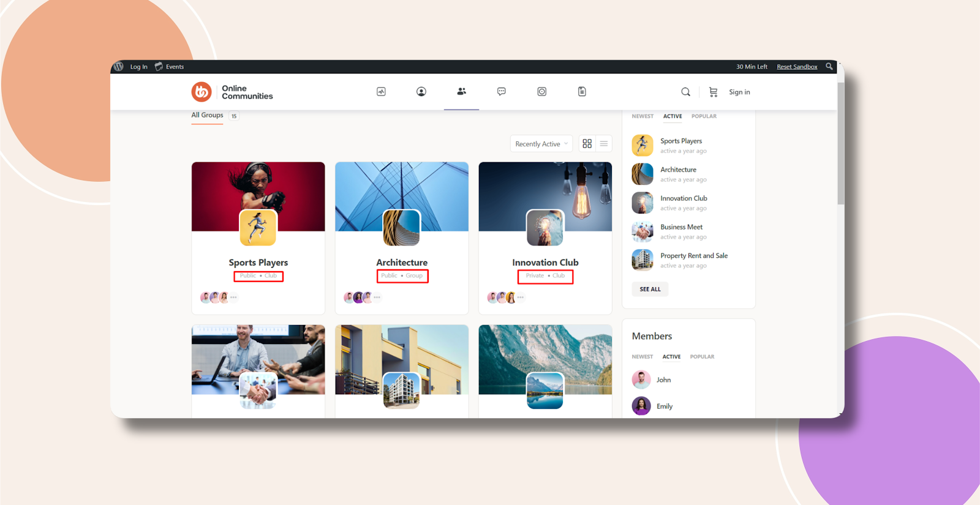Open Property Rent and Sale link

pos(694,256)
